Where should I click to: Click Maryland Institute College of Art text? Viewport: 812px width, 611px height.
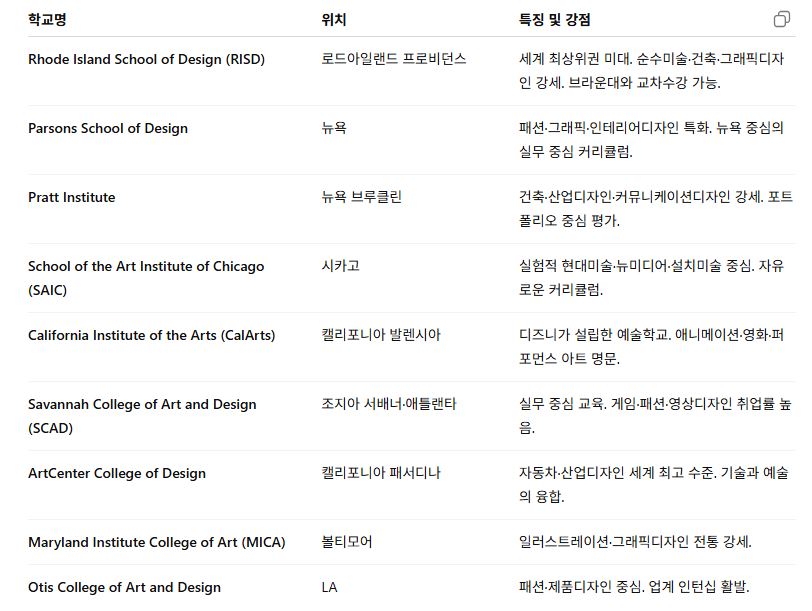pyautogui.click(x=156, y=542)
